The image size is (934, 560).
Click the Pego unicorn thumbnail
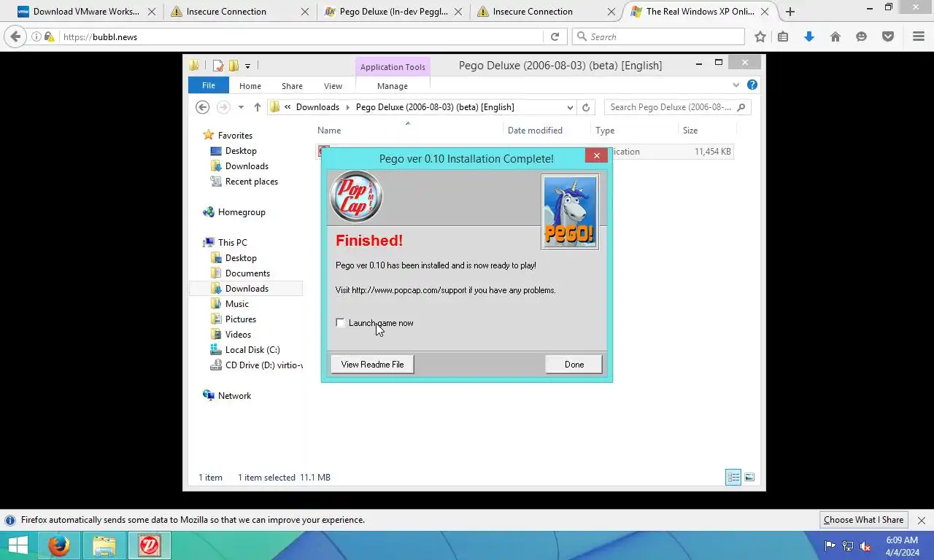coord(569,211)
